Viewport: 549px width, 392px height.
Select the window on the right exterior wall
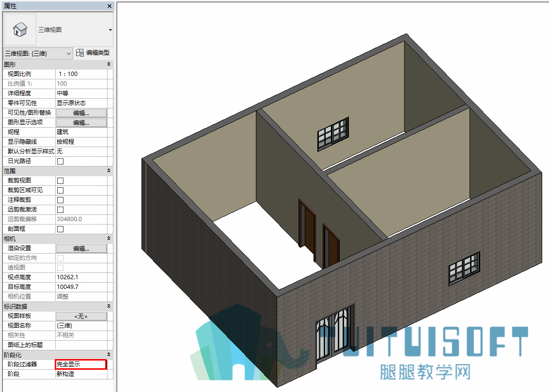pyautogui.click(x=464, y=269)
